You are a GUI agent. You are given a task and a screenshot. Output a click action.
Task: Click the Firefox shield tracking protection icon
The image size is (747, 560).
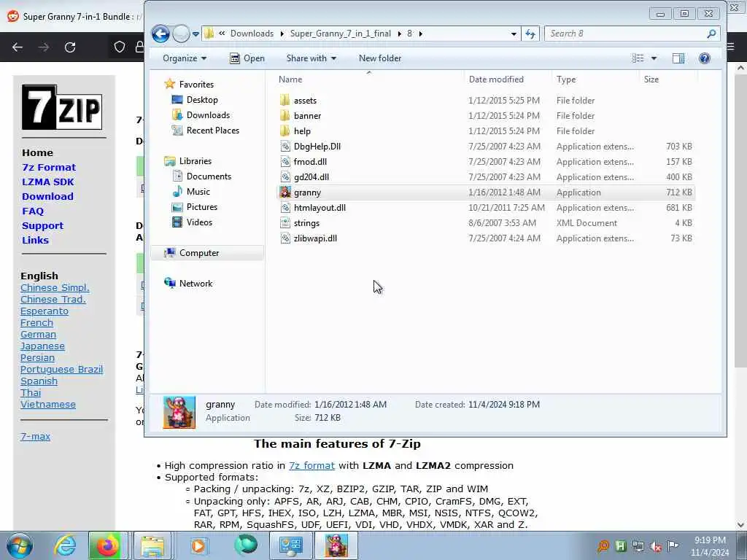pyautogui.click(x=119, y=47)
